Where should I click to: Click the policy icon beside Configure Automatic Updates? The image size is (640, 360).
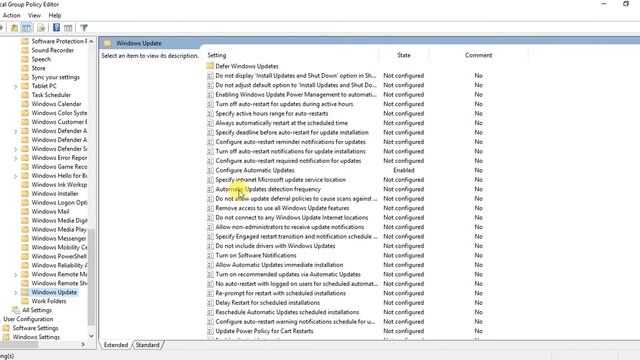(210, 170)
